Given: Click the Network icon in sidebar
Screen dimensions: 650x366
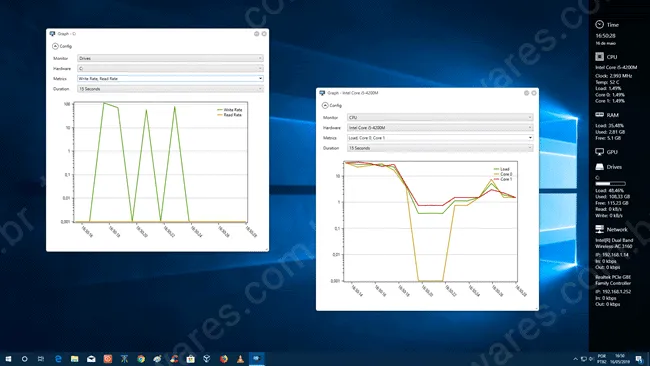Looking at the screenshot, I should [x=599, y=229].
